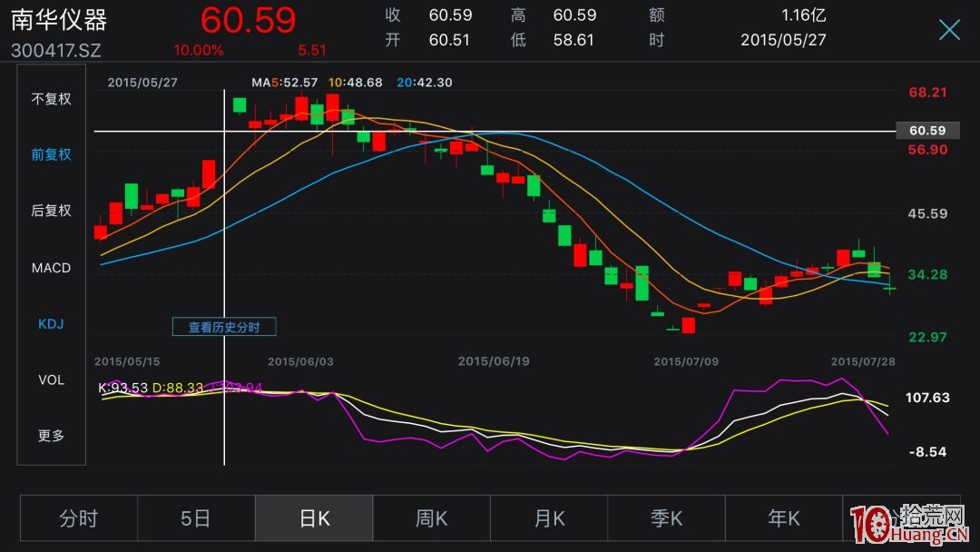Tap the stock name 南华仪器
980x552 pixels.
pos(59,20)
